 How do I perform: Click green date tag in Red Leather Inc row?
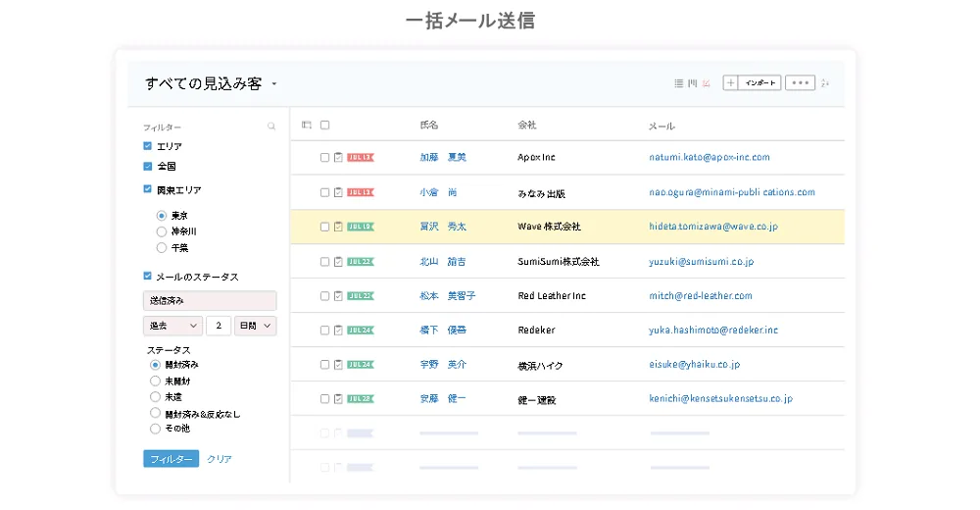click(361, 296)
